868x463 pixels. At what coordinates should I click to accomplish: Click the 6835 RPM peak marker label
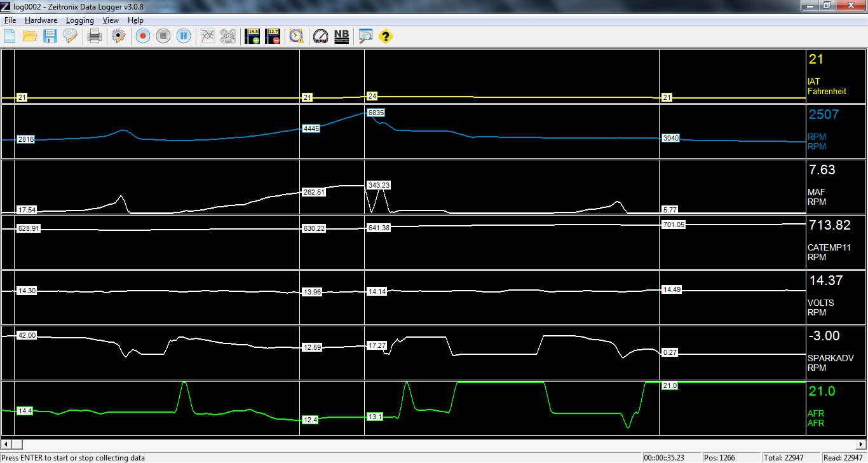[x=376, y=113]
